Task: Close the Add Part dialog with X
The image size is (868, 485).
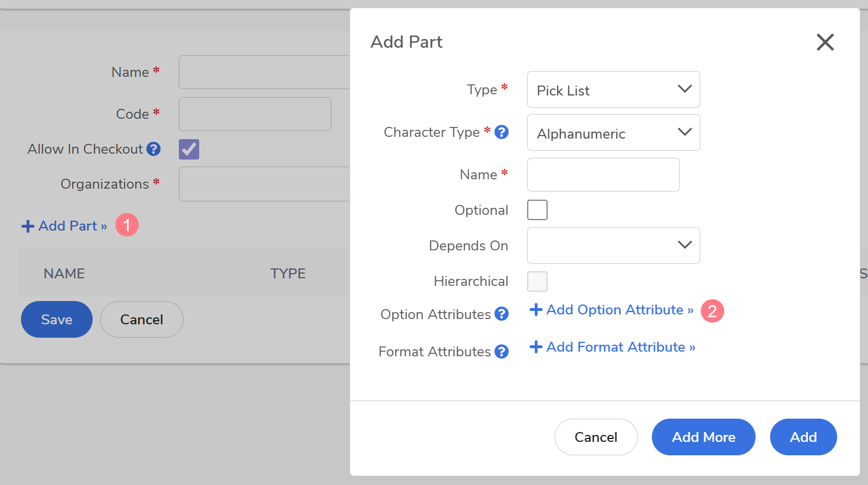Action: click(825, 42)
